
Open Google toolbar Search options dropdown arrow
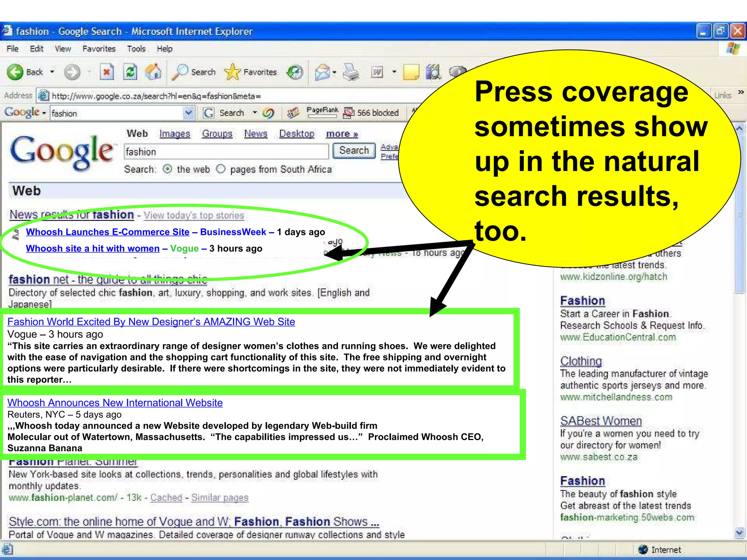click(x=255, y=113)
